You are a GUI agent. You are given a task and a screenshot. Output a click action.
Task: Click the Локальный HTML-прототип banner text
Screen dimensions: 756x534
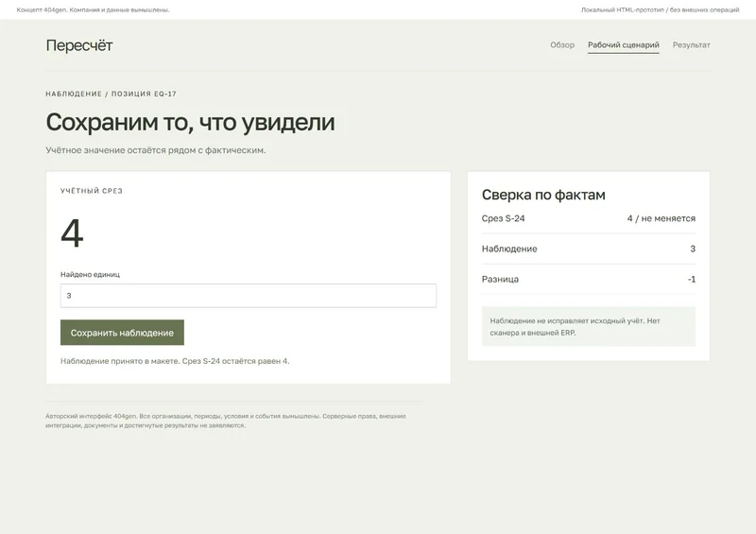[x=660, y=9]
